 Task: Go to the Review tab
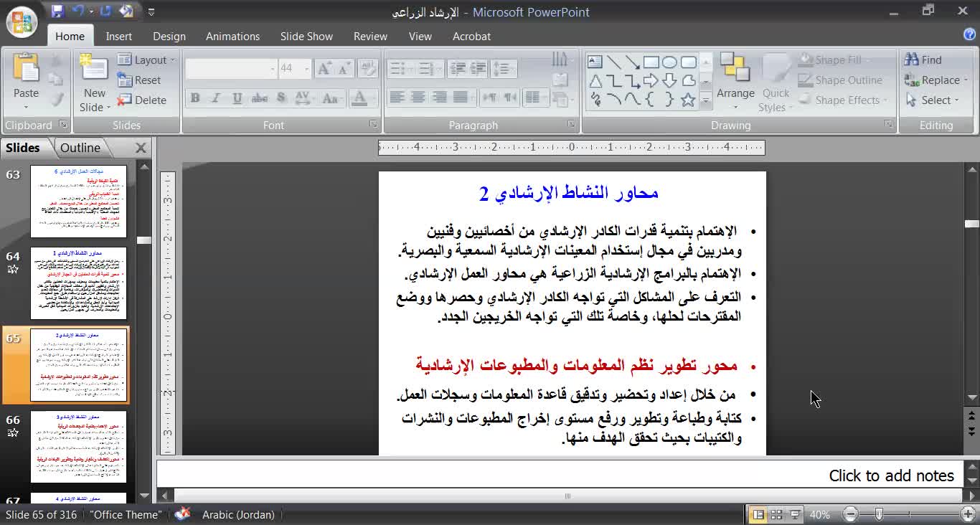tap(370, 37)
